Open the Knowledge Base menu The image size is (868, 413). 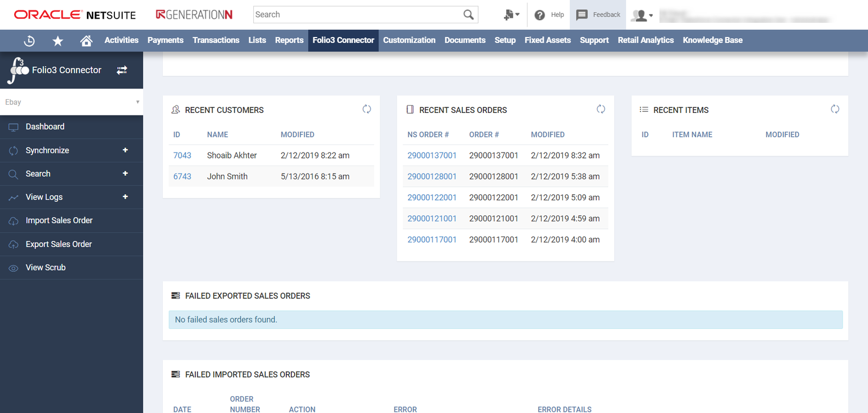[x=713, y=40]
